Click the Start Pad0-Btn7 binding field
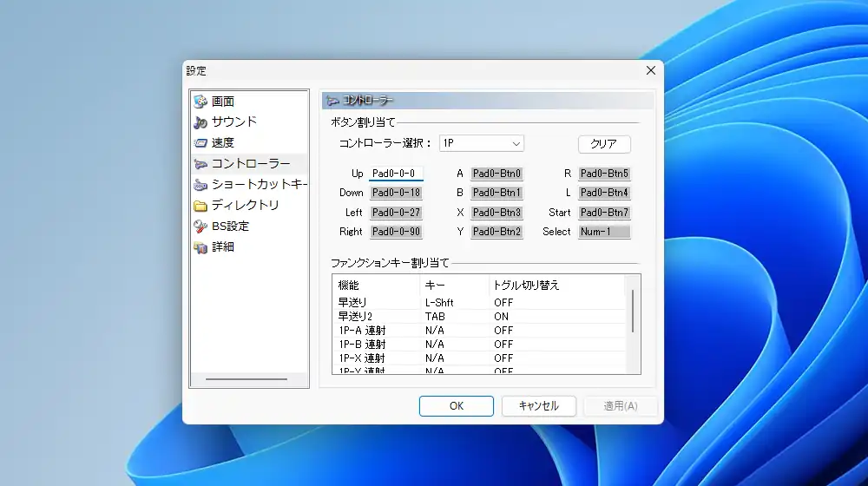 [x=604, y=213]
